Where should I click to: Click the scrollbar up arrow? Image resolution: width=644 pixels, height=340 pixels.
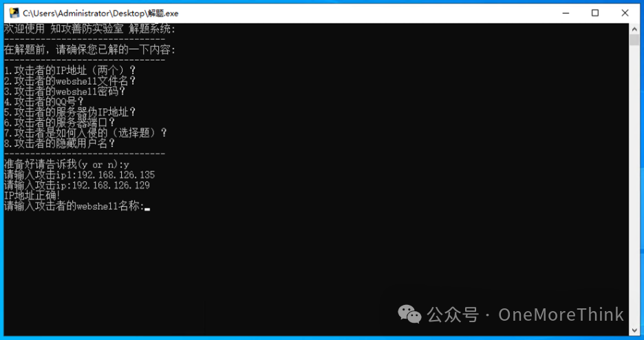click(x=634, y=29)
